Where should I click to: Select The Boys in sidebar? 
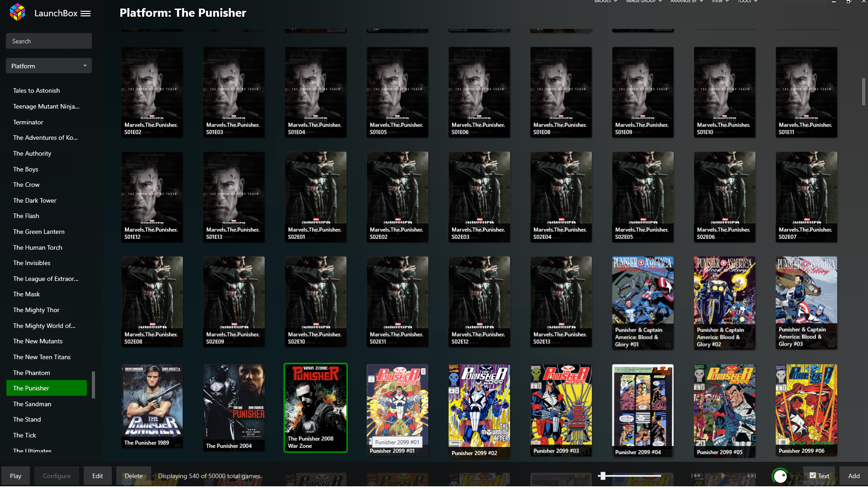(47, 170)
